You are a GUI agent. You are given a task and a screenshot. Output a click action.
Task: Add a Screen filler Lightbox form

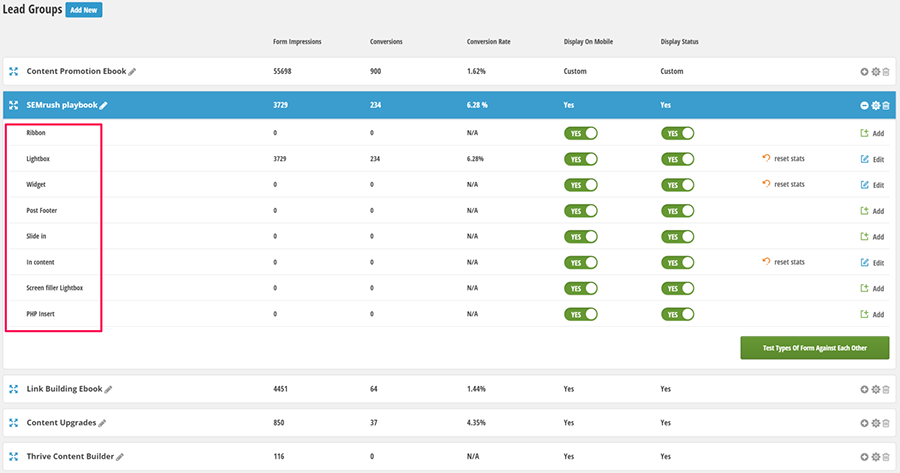[x=872, y=289]
